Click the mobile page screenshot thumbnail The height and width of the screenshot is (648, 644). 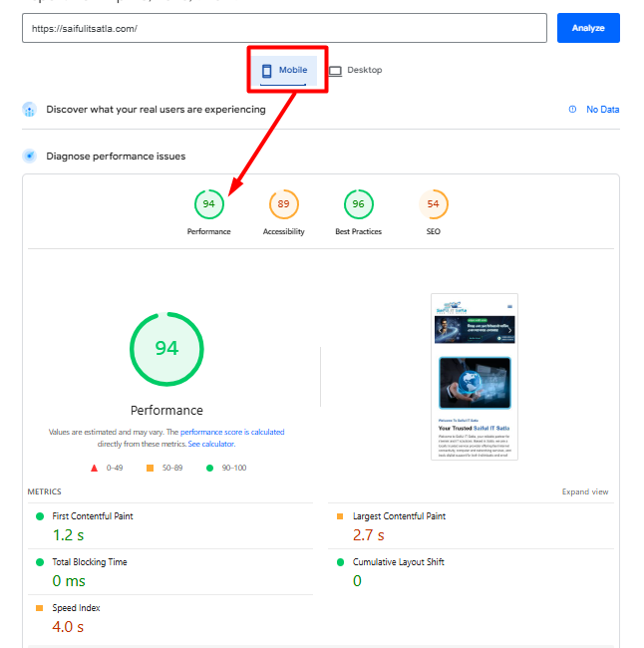[x=475, y=376]
